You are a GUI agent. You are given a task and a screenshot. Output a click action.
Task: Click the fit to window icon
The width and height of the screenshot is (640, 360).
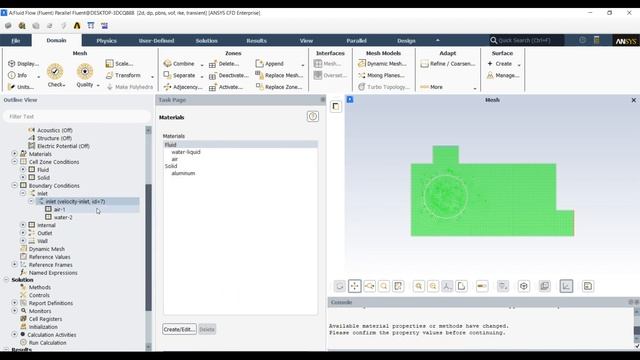coord(398,286)
